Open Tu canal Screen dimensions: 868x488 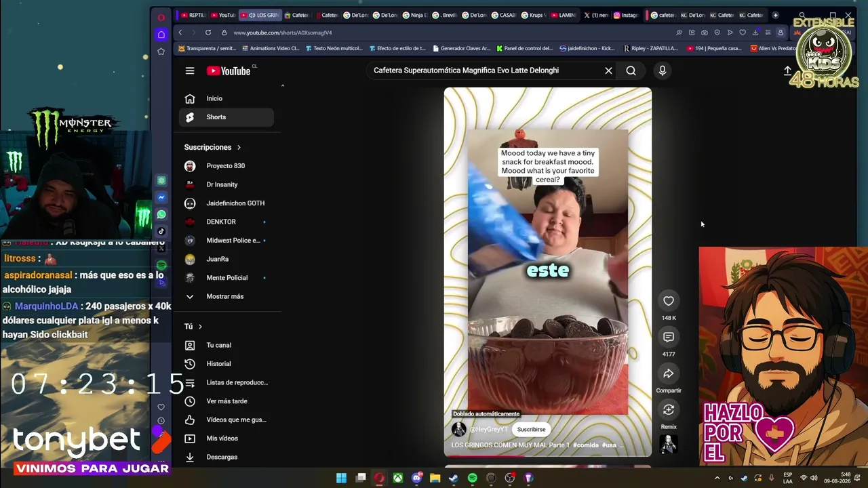226,345
